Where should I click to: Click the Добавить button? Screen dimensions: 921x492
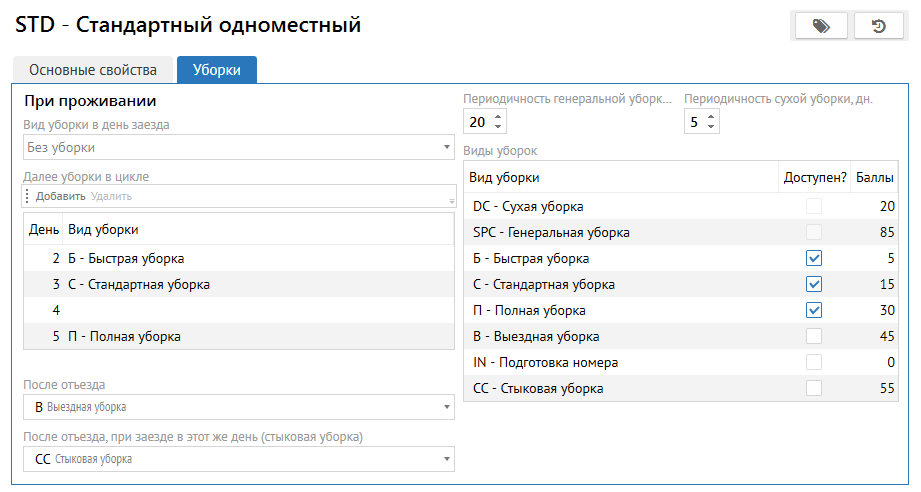(x=60, y=196)
